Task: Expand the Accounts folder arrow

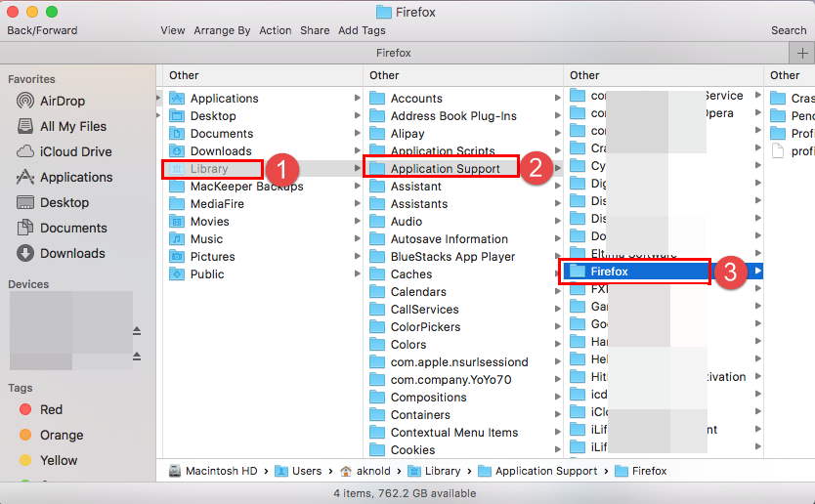Action: coord(557,98)
